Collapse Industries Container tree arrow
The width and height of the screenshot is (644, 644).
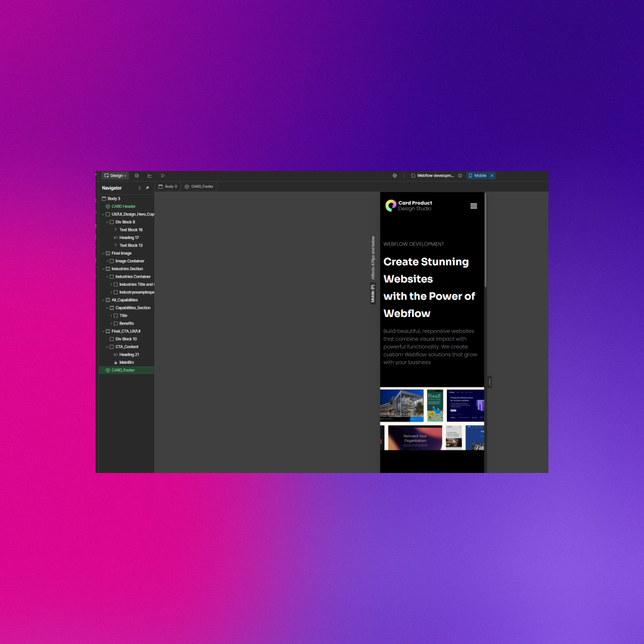(107, 277)
